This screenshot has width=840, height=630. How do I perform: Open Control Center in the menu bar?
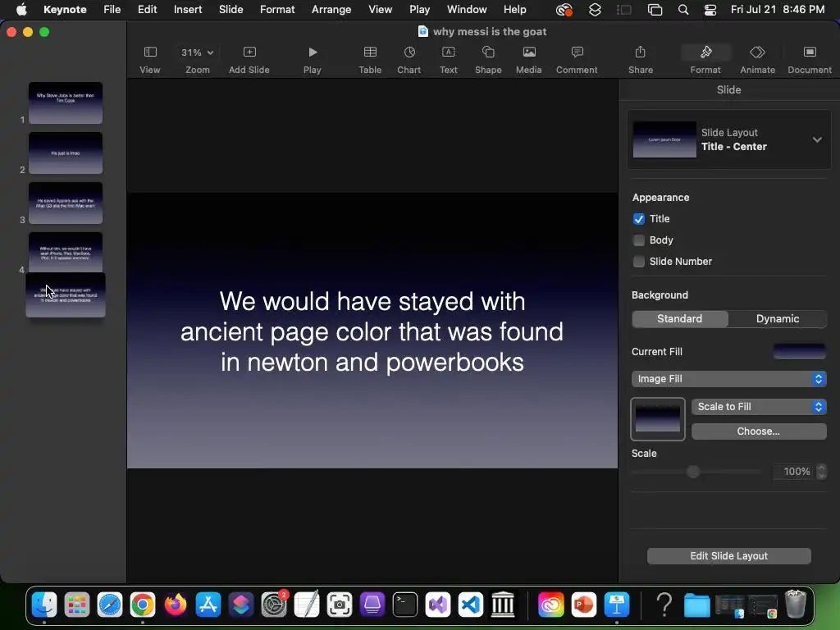(x=710, y=10)
